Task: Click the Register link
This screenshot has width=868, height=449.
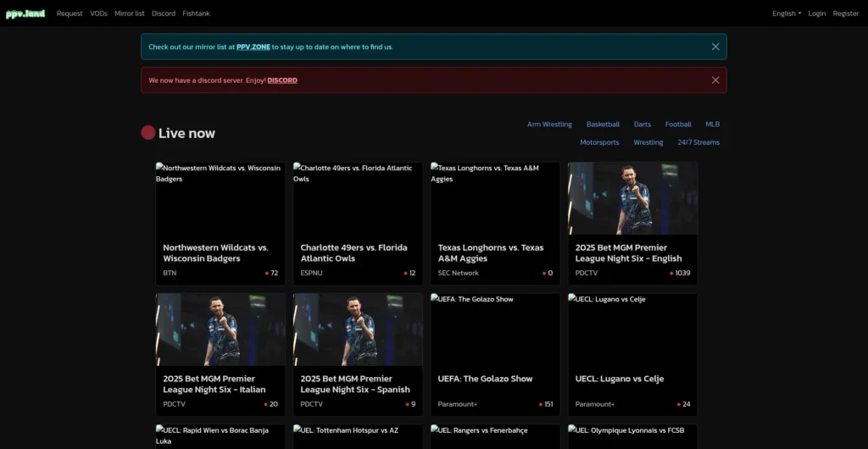Action: 846,14
